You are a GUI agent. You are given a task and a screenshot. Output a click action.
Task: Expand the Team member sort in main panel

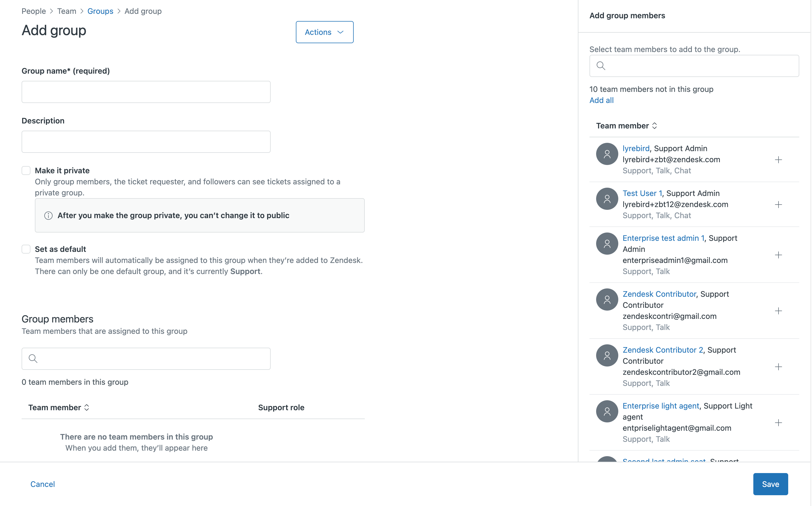(x=59, y=407)
